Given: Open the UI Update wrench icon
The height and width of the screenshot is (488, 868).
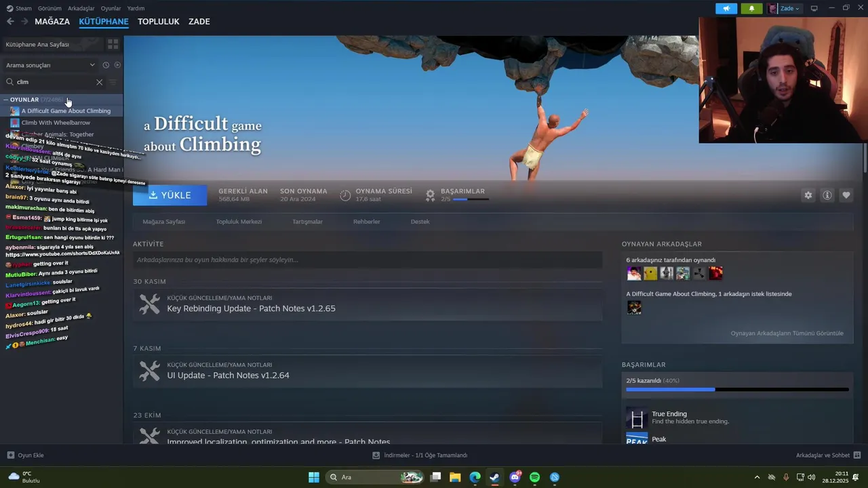Looking at the screenshot, I should (149, 371).
